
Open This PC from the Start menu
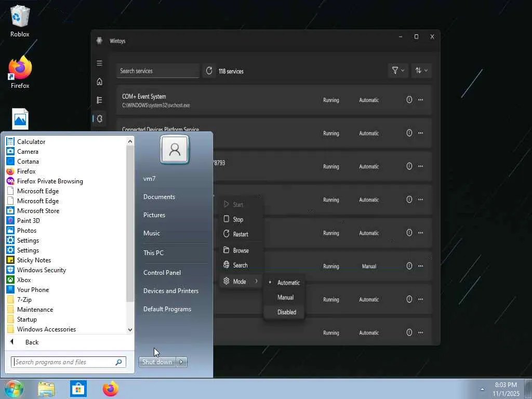153,253
